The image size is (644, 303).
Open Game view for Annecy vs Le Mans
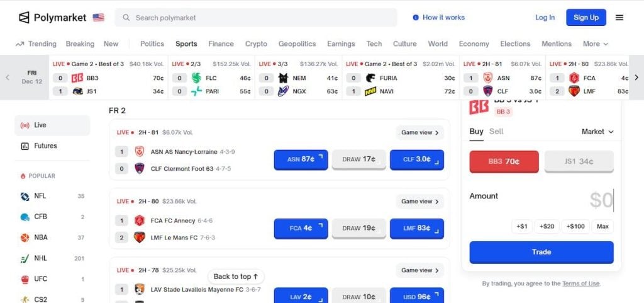pyautogui.click(x=419, y=202)
